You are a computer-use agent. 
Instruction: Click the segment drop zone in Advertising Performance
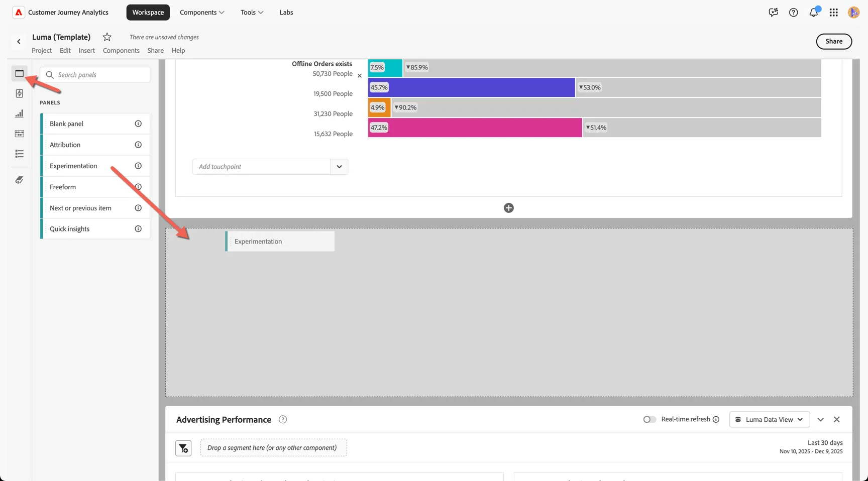[273, 448]
